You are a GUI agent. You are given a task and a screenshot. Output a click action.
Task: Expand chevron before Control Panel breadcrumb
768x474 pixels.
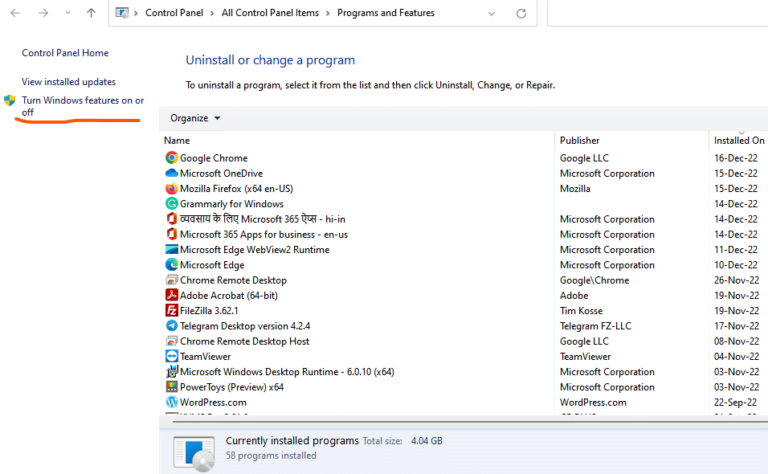tap(136, 13)
